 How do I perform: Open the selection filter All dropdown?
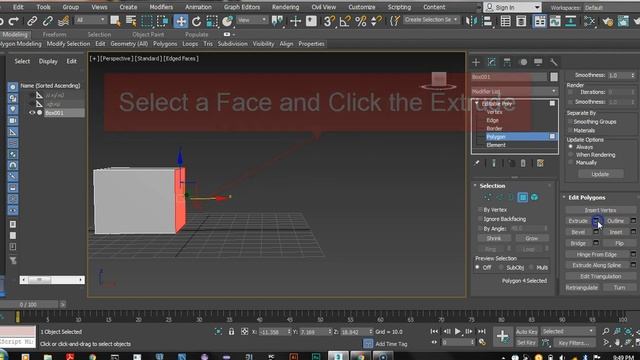coord(90,20)
